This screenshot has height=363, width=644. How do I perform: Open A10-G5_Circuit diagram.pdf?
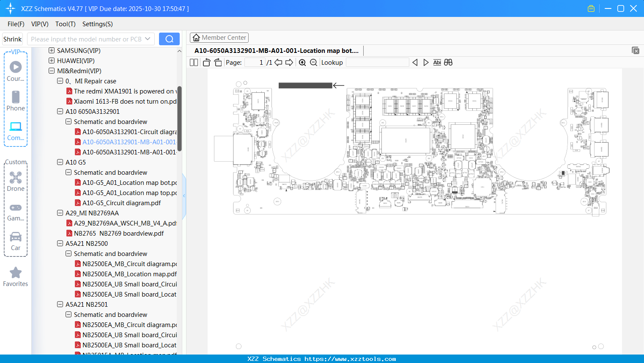(x=118, y=203)
